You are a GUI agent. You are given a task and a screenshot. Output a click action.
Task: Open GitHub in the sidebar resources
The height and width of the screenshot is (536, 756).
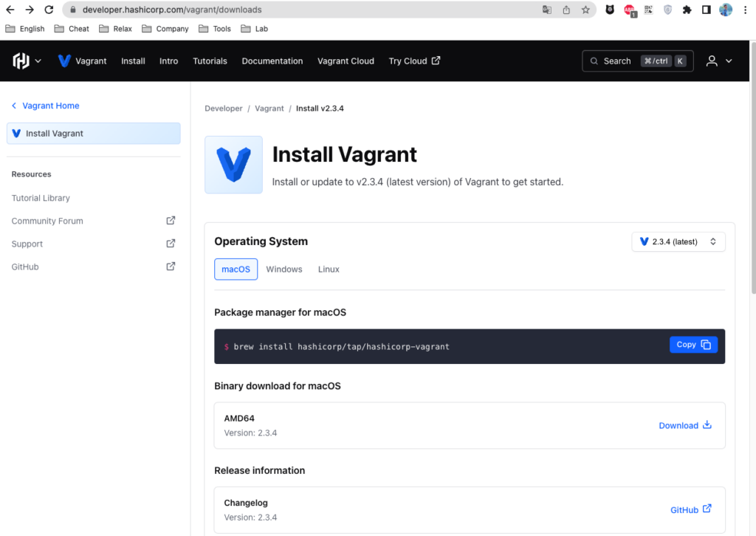click(25, 267)
